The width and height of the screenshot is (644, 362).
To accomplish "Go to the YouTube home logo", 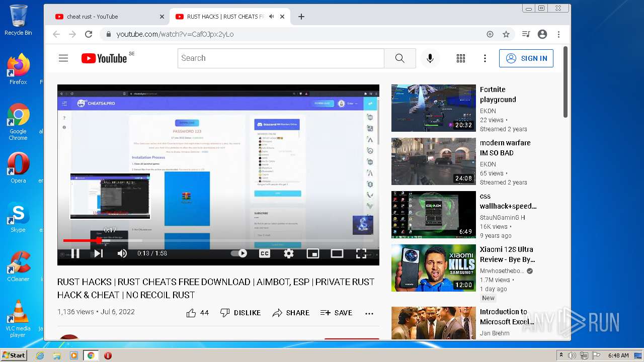I will (104, 58).
